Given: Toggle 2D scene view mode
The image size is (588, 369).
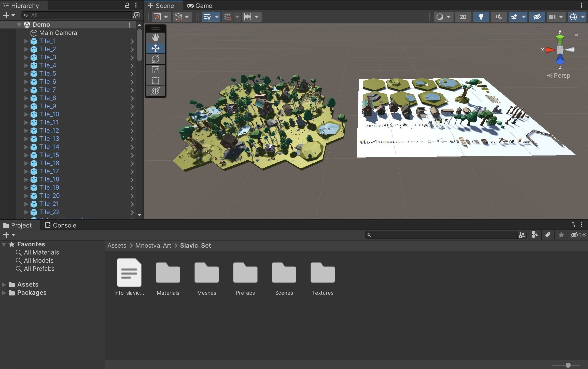Looking at the screenshot, I should coord(463,17).
